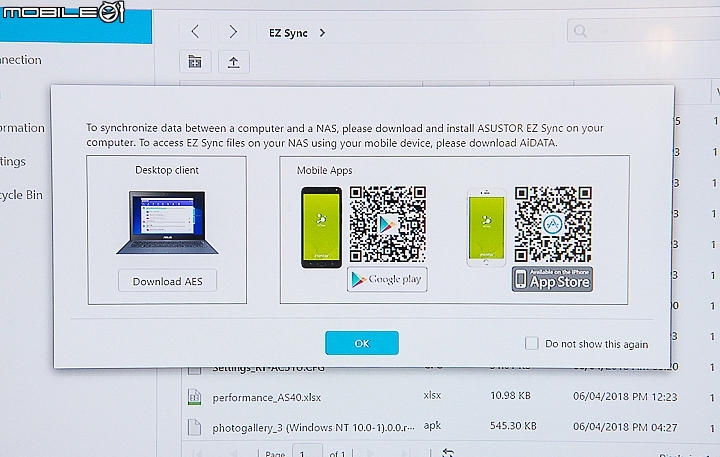Download AES desktop client
The width and height of the screenshot is (720, 457).
click(x=167, y=281)
